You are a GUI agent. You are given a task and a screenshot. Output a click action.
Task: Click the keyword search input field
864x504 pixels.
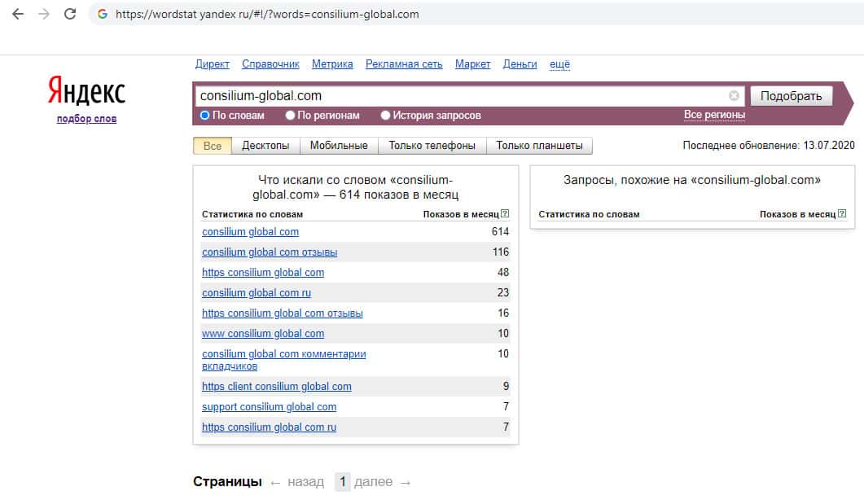click(x=460, y=96)
